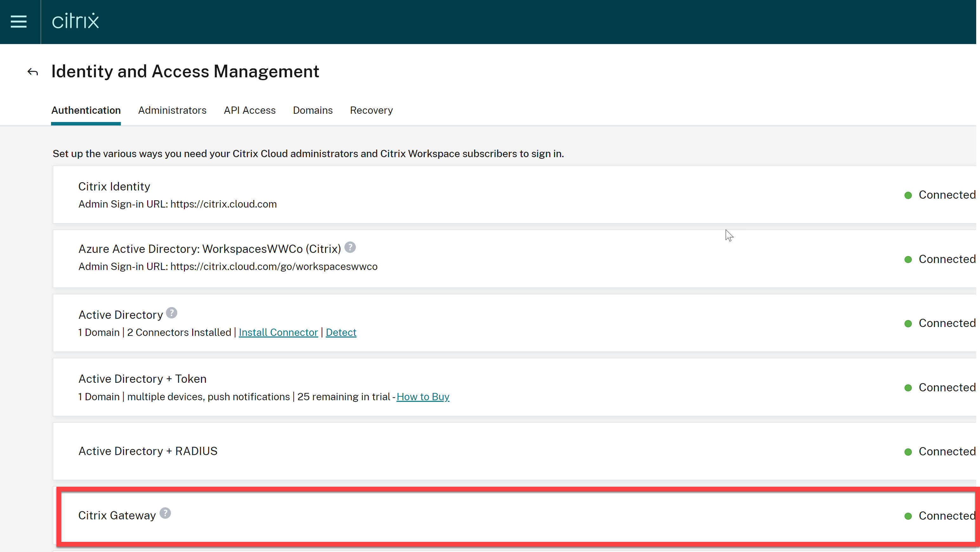Viewport: 980px width, 552px height.
Task: Click green status dot for Citrix Gateway
Action: coord(908,516)
